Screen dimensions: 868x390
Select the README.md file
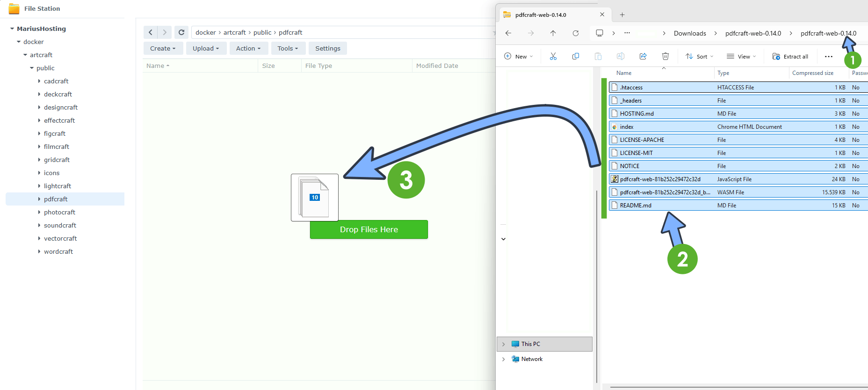738,206
